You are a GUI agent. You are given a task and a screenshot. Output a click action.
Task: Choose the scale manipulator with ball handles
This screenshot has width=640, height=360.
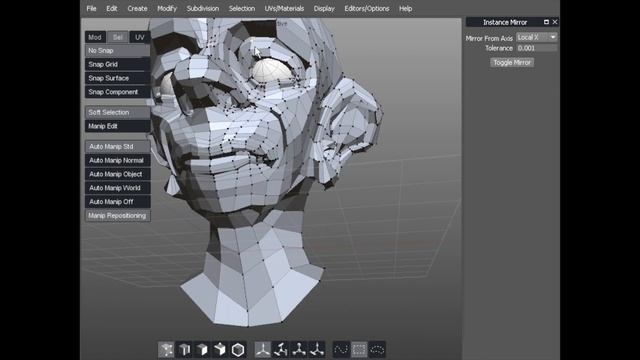pyautogui.click(x=299, y=350)
